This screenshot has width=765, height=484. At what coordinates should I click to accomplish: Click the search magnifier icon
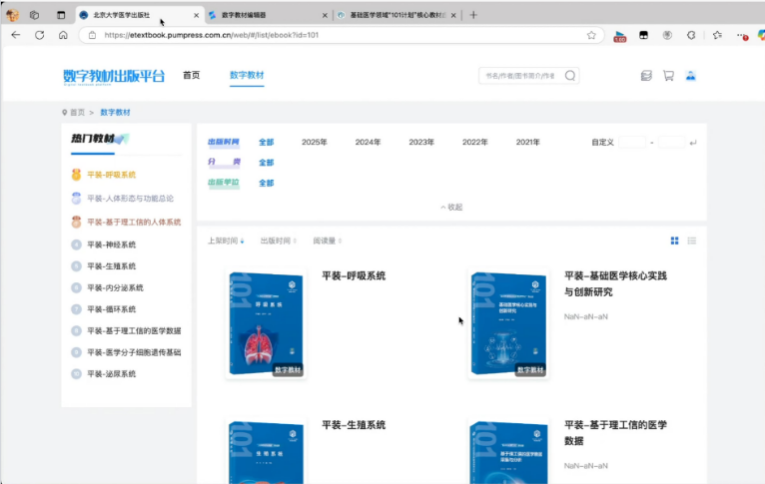tap(570, 76)
